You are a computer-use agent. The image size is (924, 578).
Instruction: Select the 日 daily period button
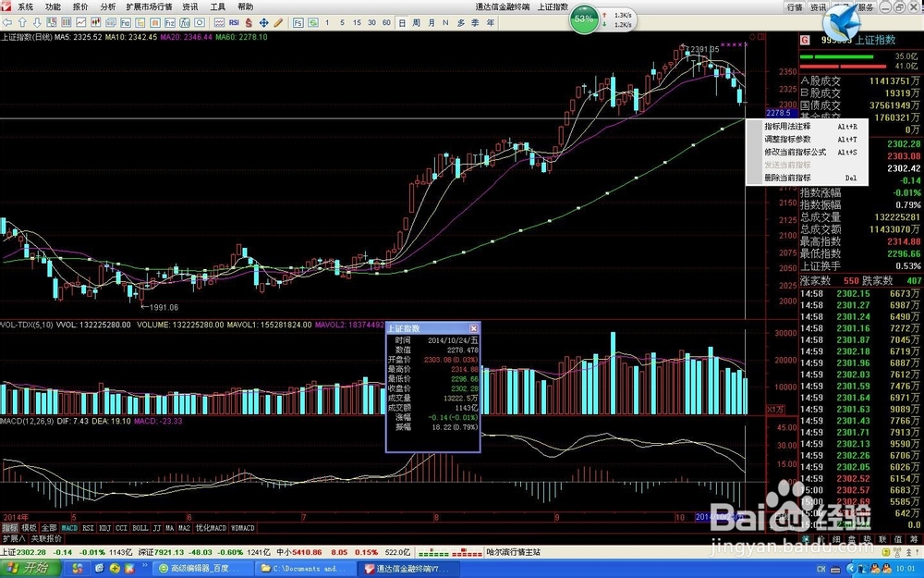tap(402, 22)
